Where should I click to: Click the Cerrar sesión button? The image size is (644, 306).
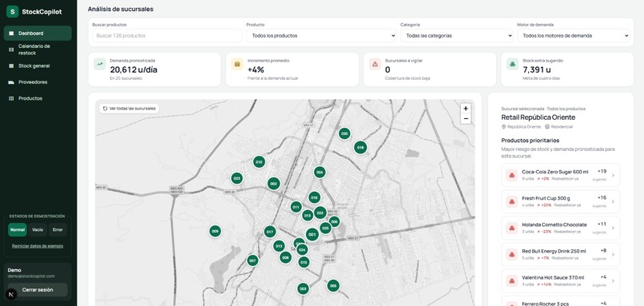[38, 289]
